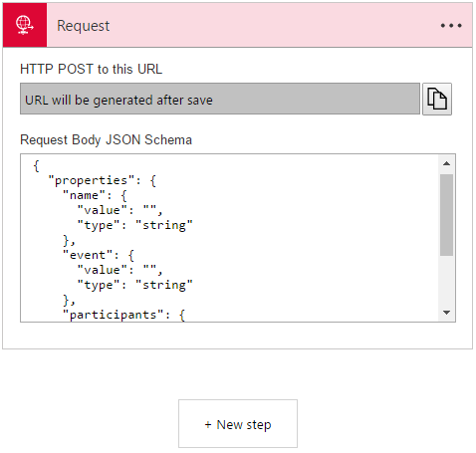Collapse the card via Request title text
This screenshot has height=453, width=476.
tap(83, 26)
